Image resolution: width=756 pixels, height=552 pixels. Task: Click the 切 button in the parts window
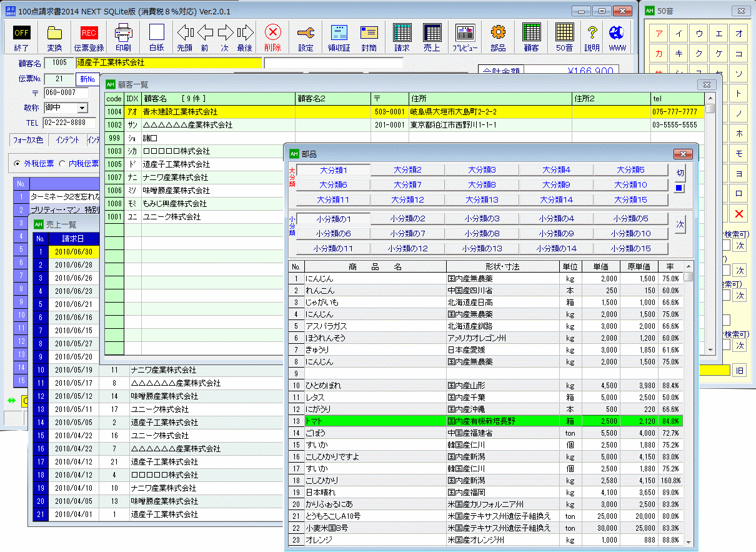point(679,173)
